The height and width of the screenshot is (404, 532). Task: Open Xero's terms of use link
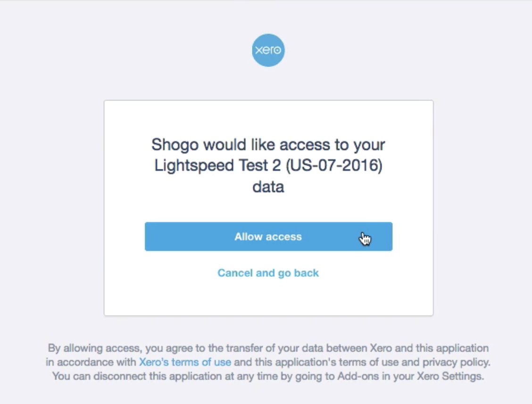click(185, 362)
